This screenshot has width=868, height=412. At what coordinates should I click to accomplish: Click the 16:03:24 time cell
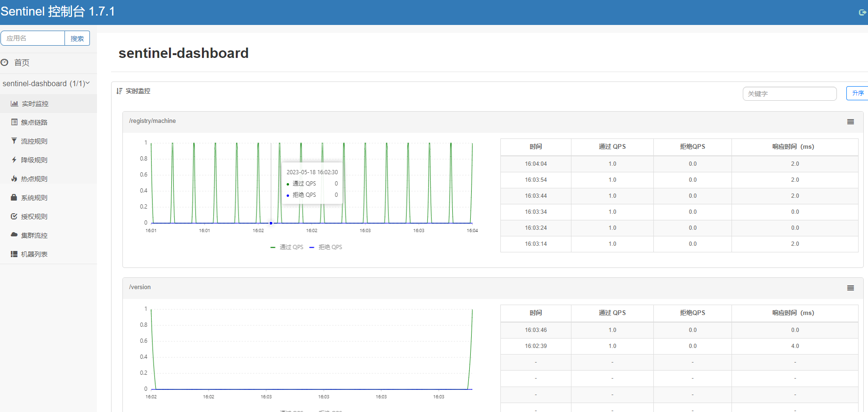pyautogui.click(x=536, y=228)
